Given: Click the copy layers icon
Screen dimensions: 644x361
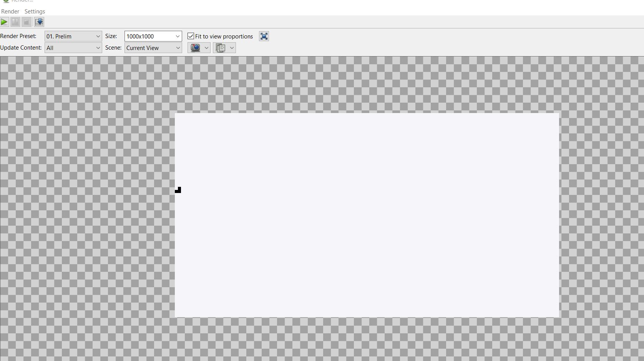Looking at the screenshot, I should pyautogui.click(x=221, y=48).
